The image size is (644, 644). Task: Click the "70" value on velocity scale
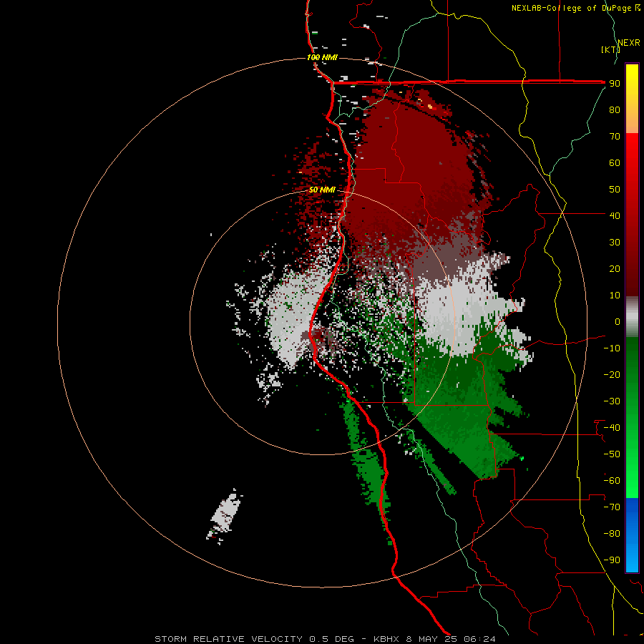[615, 137]
